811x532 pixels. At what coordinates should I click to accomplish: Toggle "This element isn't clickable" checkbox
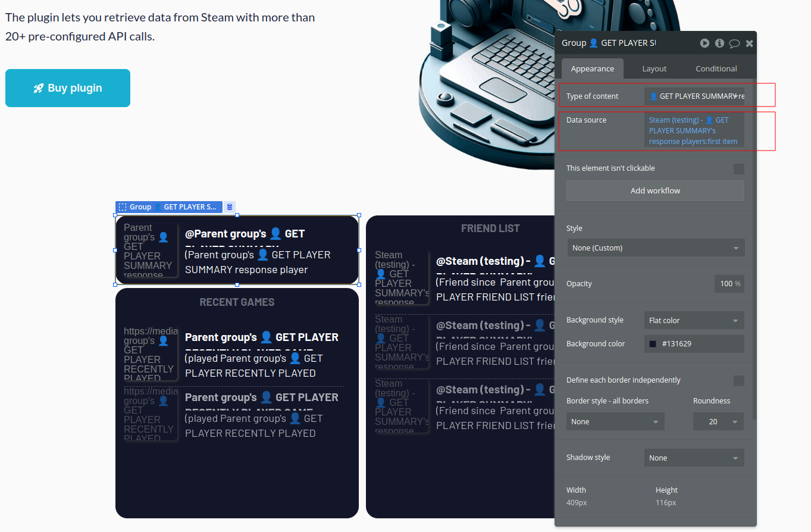[739, 169]
